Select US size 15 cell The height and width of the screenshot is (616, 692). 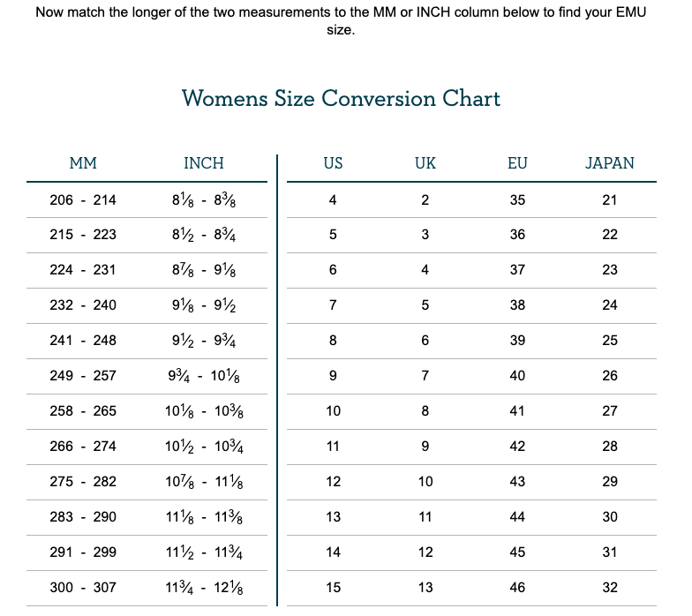pyautogui.click(x=333, y=588)
